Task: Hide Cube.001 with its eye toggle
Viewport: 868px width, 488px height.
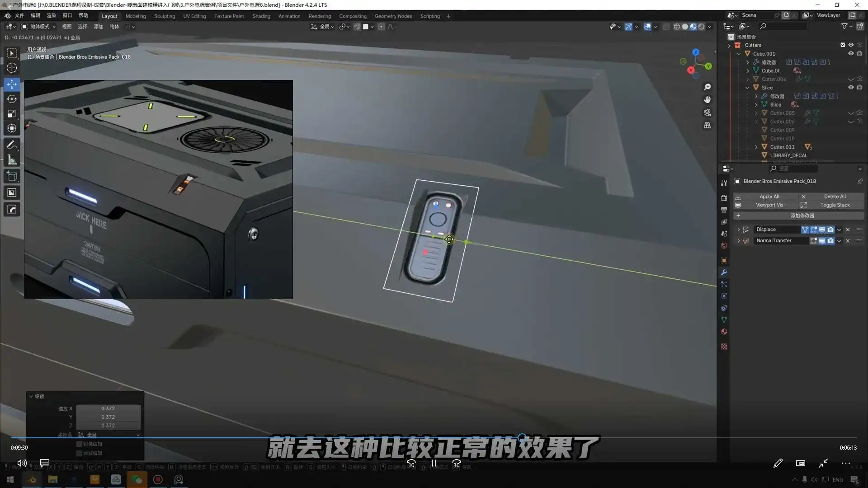Action: 851,53
